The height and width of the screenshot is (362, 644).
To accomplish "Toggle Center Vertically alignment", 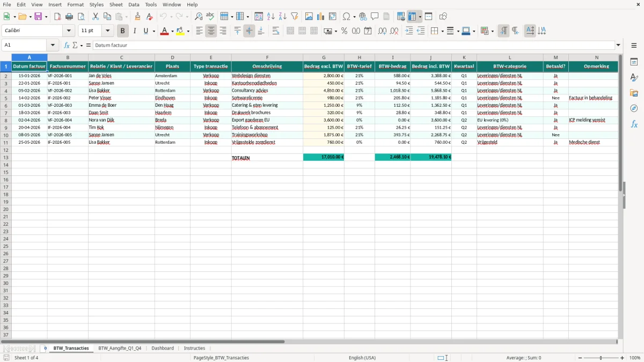I will (249, 31).
